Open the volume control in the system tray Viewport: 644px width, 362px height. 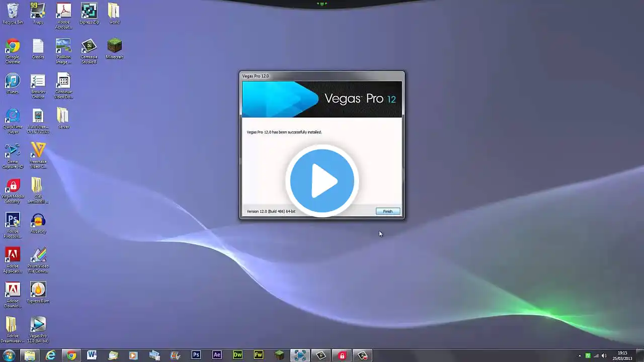tap(604, 356)
